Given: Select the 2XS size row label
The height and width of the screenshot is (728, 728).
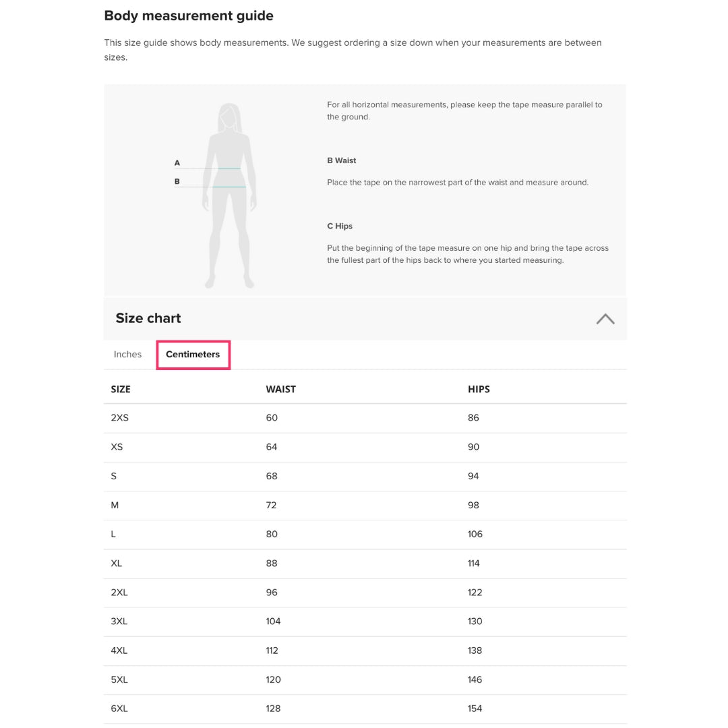Looking at the screenshot, I should 119,418.
